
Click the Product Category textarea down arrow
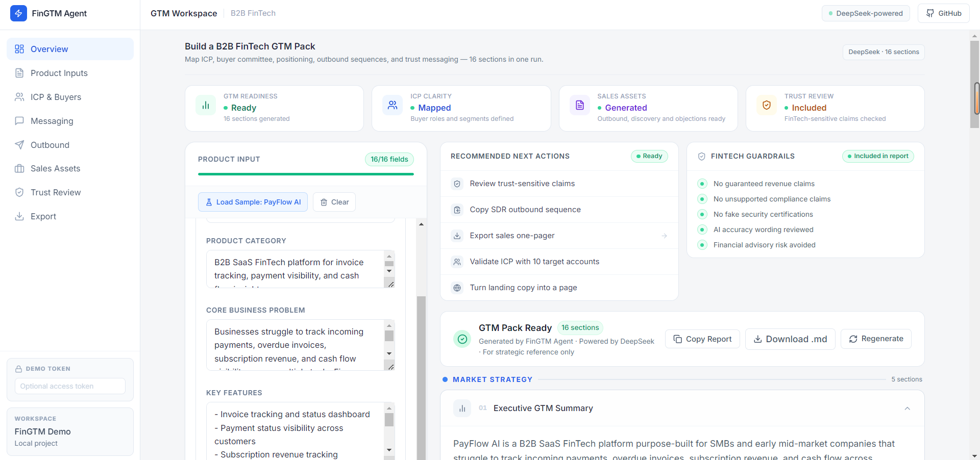389,271
